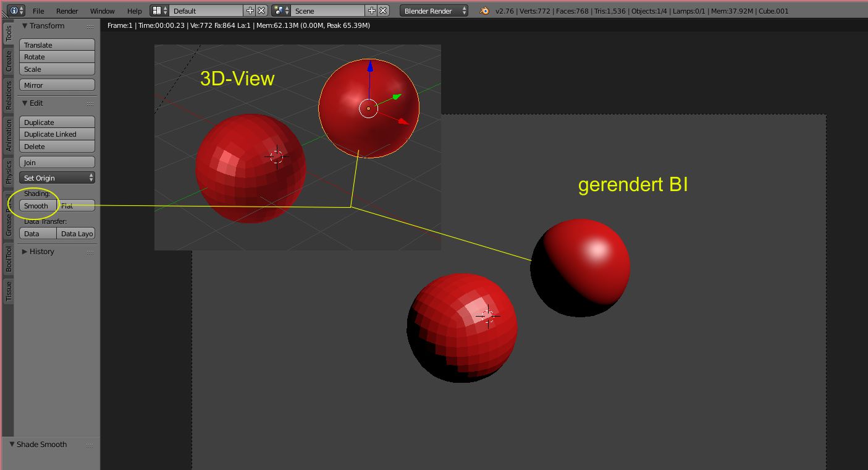Click the Join button

pyautogui.click(x=57, y=162)
